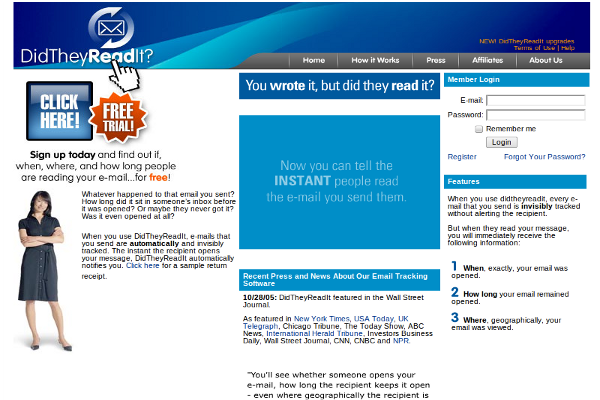The height and width of the screenshot is (400, 600).
Task: Click the DidTheyReadIt envelope logo icon
Action: (111, 28)
